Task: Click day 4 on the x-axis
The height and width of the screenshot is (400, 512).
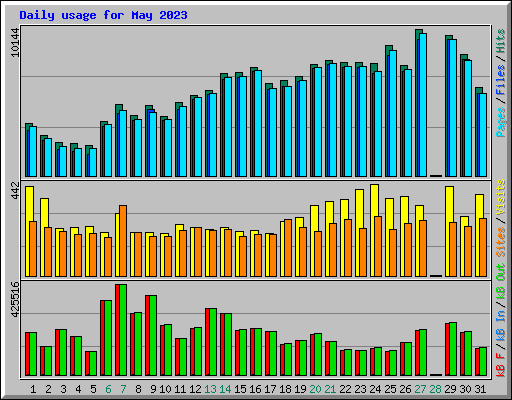Action: pos(78,389)
